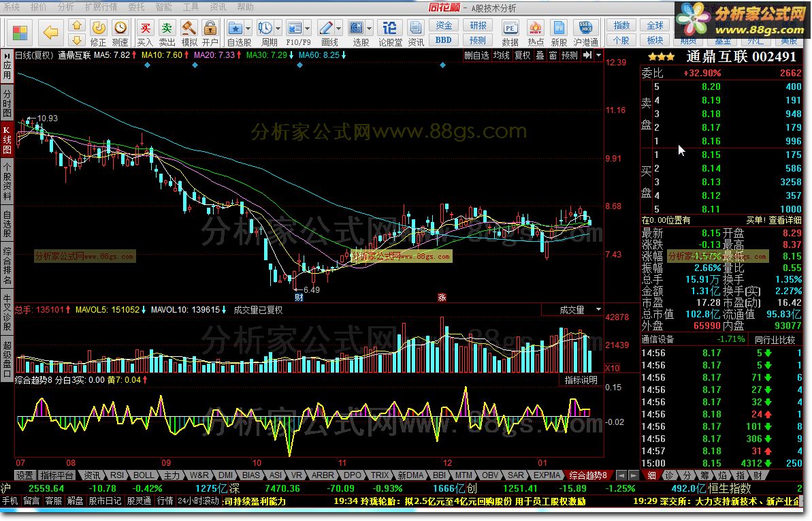Viewport: 812px width, 521px height.
Task: Toggle the 复权 price adjustment button
Action: pos(522,55)
